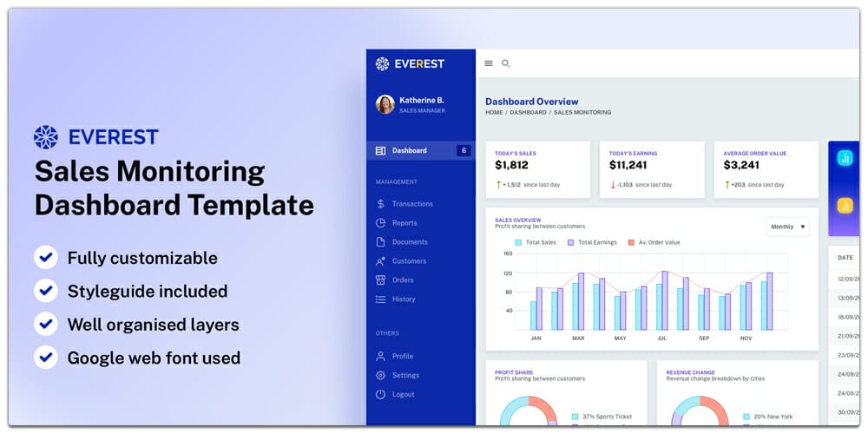The image size is (868, 434).
Task: Click the JUL bars in Sales Overview chart
Action: [662, 300]
